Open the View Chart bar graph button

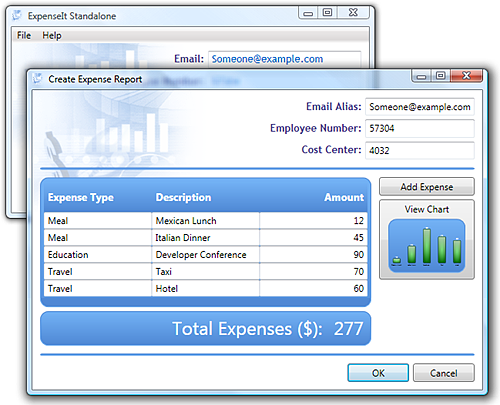pyautogui.click(x=427, y=239)
